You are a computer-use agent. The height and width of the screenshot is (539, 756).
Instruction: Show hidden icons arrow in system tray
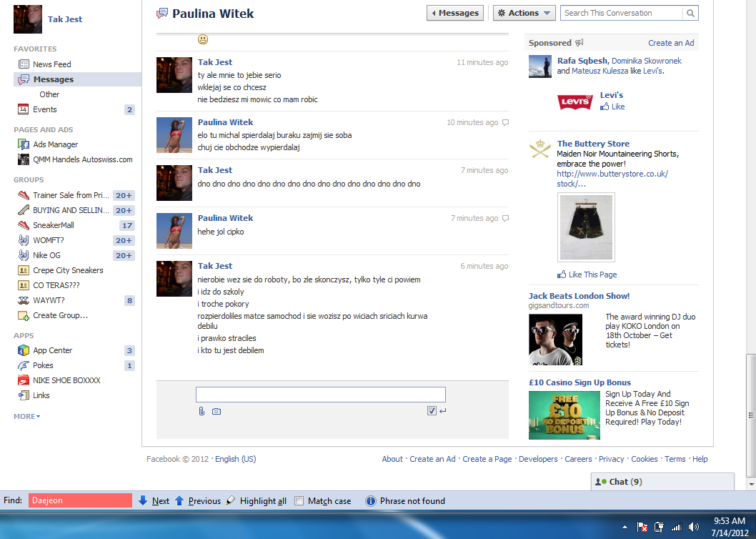coord(625,527)
